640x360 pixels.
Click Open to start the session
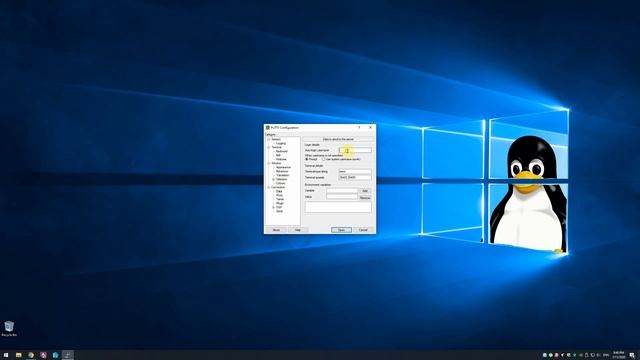coord(341,230)
